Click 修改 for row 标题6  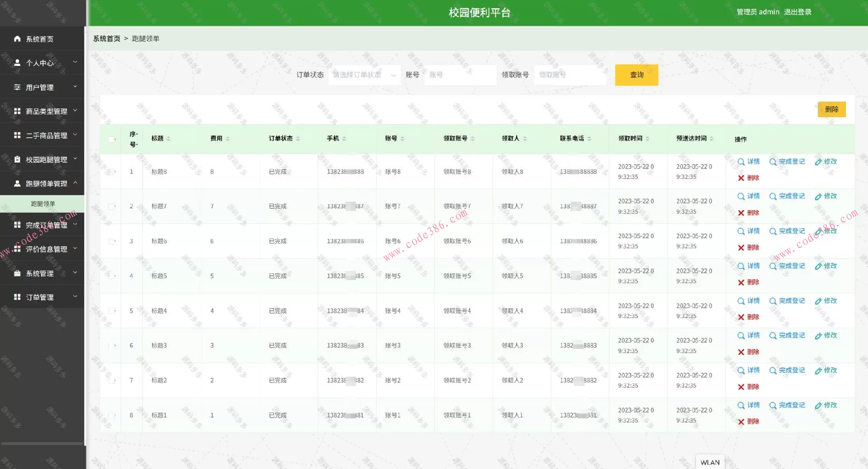[x=826, y=231]
